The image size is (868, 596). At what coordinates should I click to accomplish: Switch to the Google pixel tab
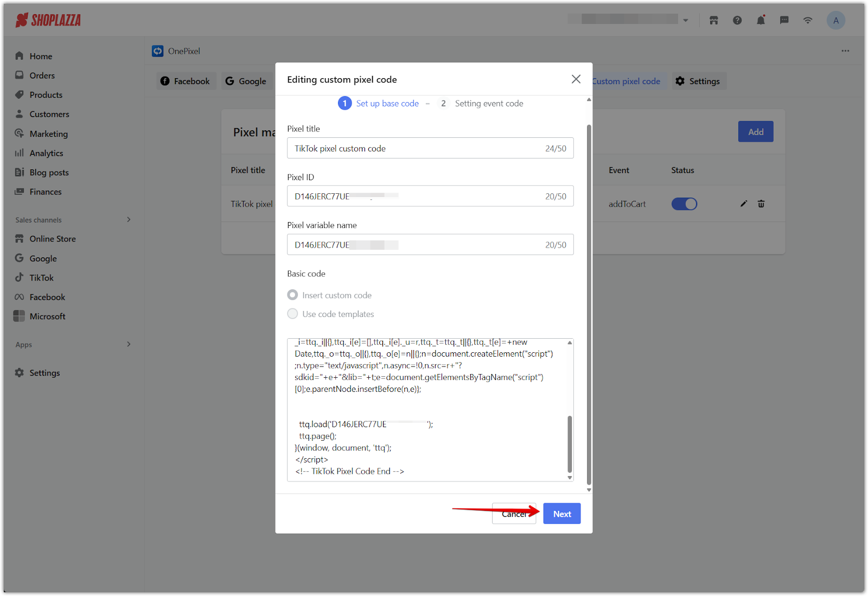tap(247, 81)
